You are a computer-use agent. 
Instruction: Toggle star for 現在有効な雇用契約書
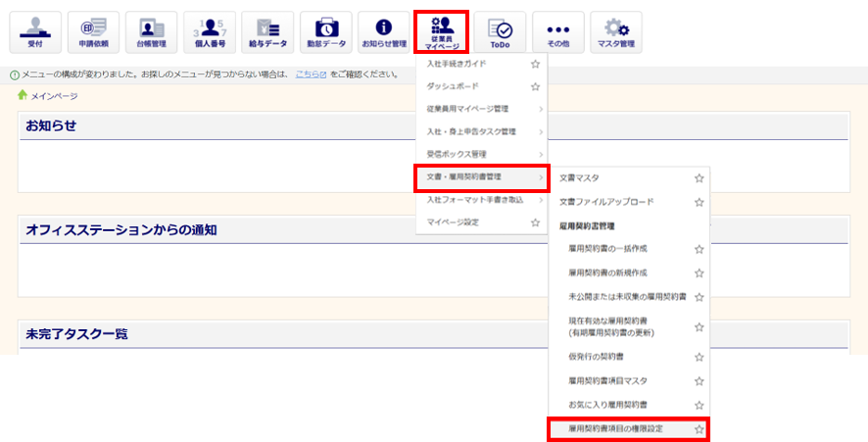699,327
